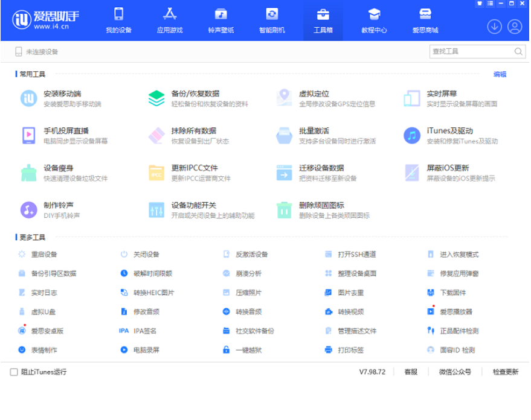This screenshot has height=420, width=531.
Task: Click the 爱思助手 logo
Action: 45,20
